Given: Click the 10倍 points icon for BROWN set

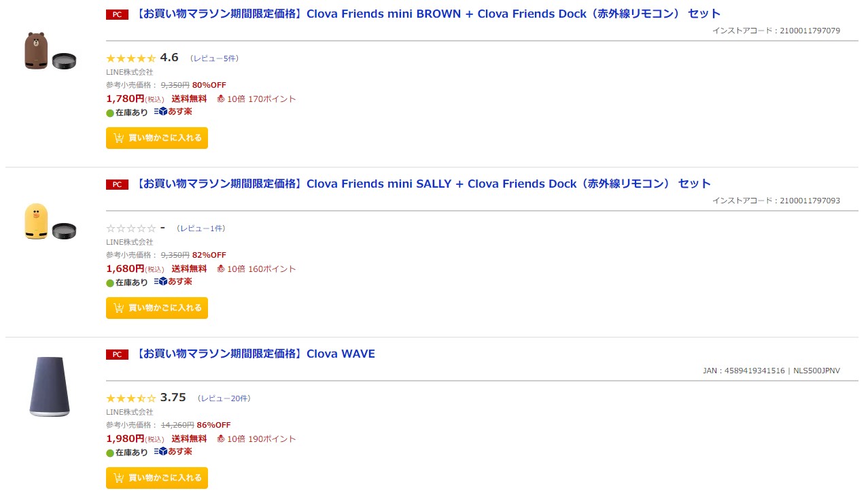Looking at the screenshot, I should pos(221,99).
